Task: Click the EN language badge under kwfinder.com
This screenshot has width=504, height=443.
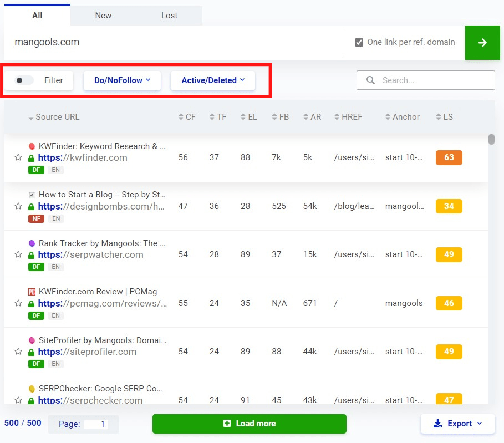Action: point(55,170)
